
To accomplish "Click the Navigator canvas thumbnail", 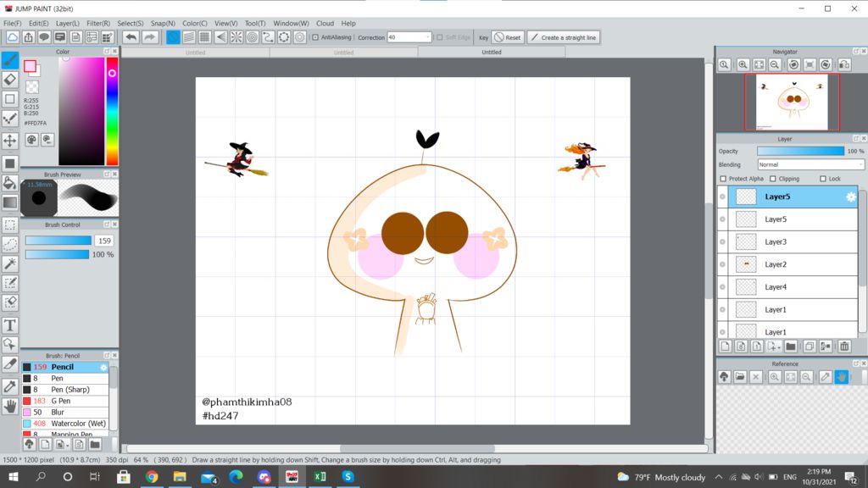I will (x=792, y=103).
